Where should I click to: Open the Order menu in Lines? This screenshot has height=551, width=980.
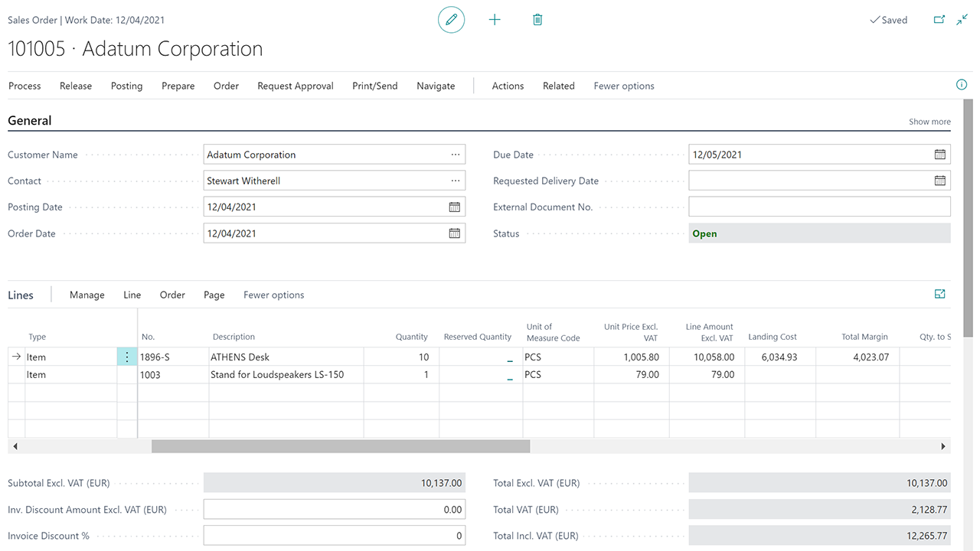(172, 295)
